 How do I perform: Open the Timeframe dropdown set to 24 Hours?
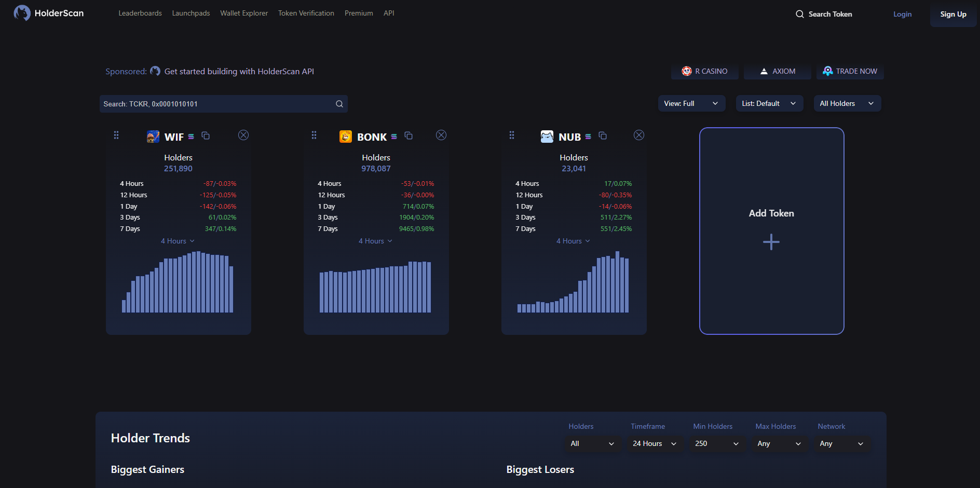[x=655, y=443]
